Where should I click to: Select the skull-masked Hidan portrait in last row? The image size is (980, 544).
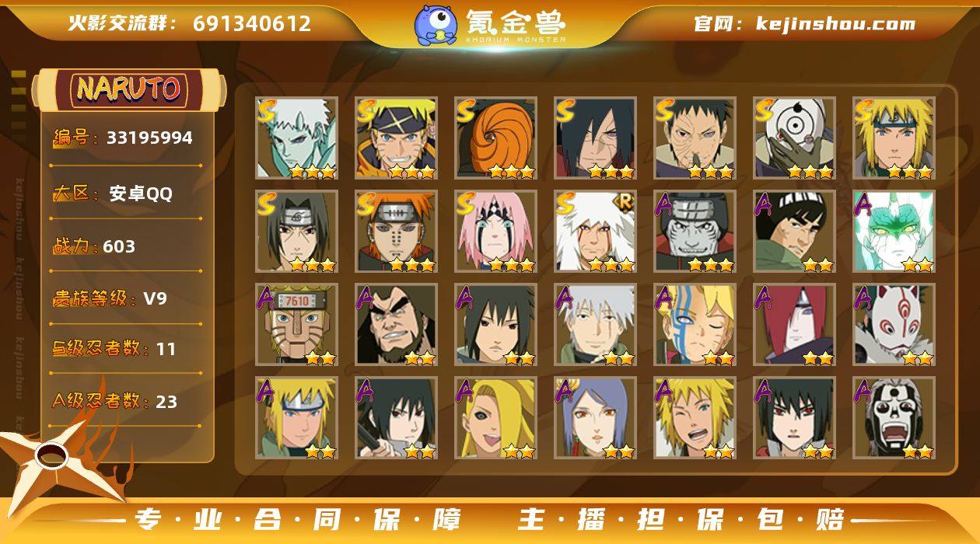(x=894, y=417)
